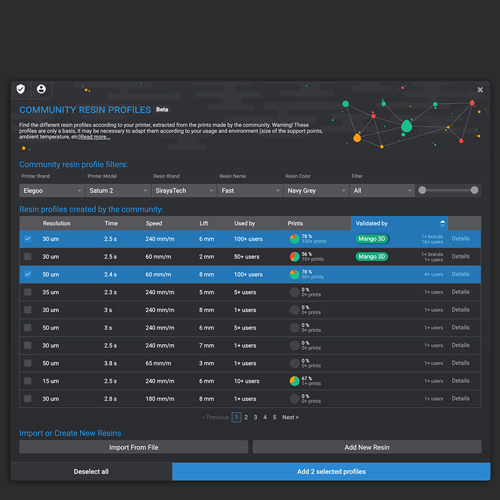This screenshot has width=500, height=500.
Task: Click the '65 mm/m' speed cell
Action: tap(158, 363)
